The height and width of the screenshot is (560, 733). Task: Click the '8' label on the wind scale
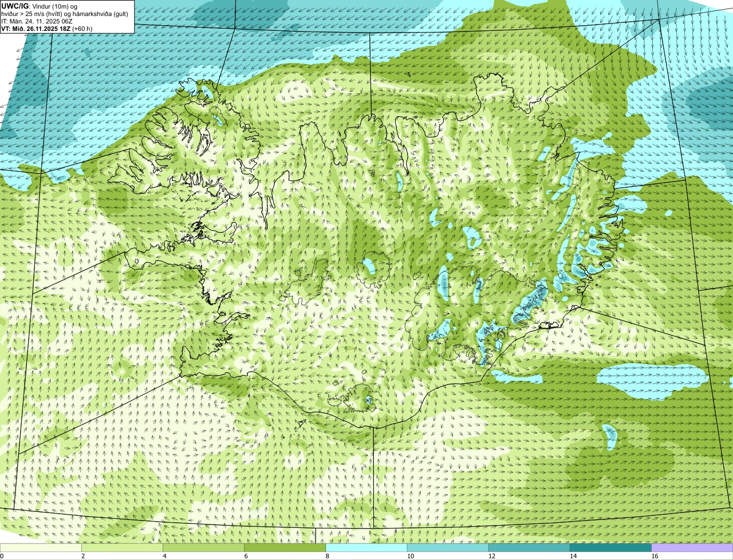pyautogui.click(x=328, y=556)
